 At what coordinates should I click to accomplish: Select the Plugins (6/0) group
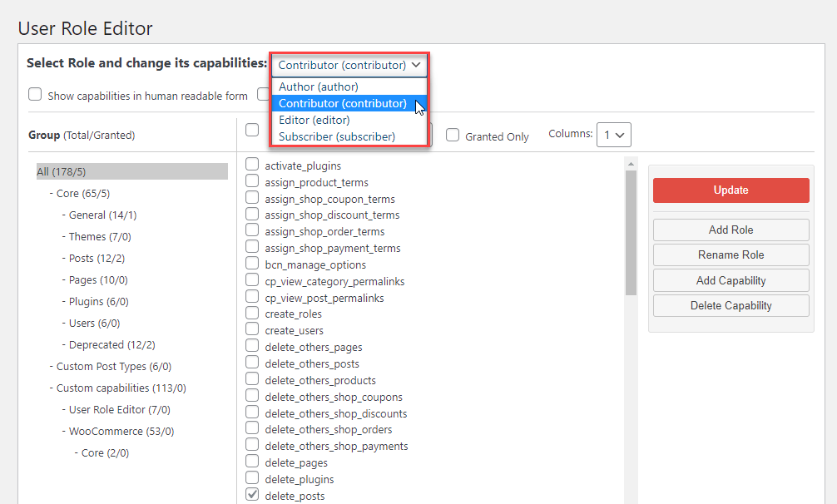point(99,301)
